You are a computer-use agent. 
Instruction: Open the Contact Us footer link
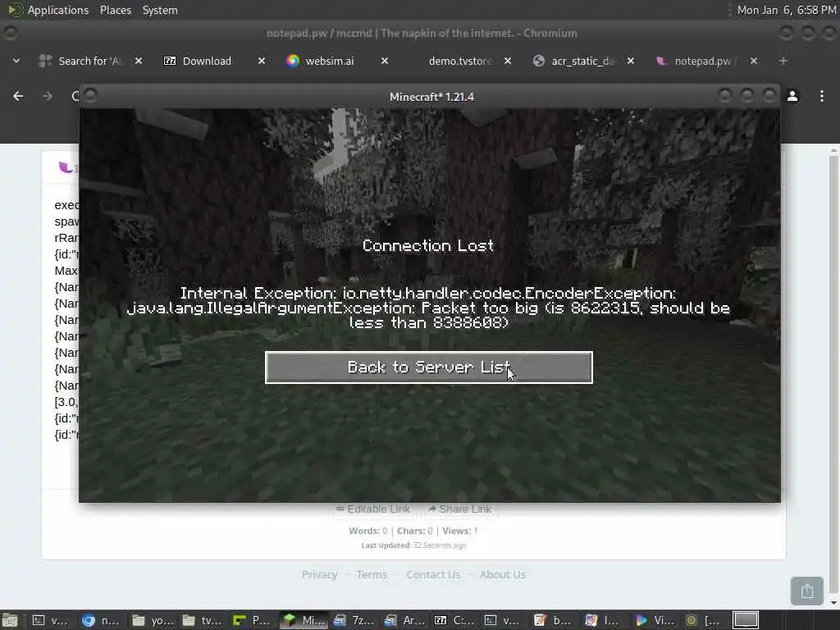click(433, 575)
